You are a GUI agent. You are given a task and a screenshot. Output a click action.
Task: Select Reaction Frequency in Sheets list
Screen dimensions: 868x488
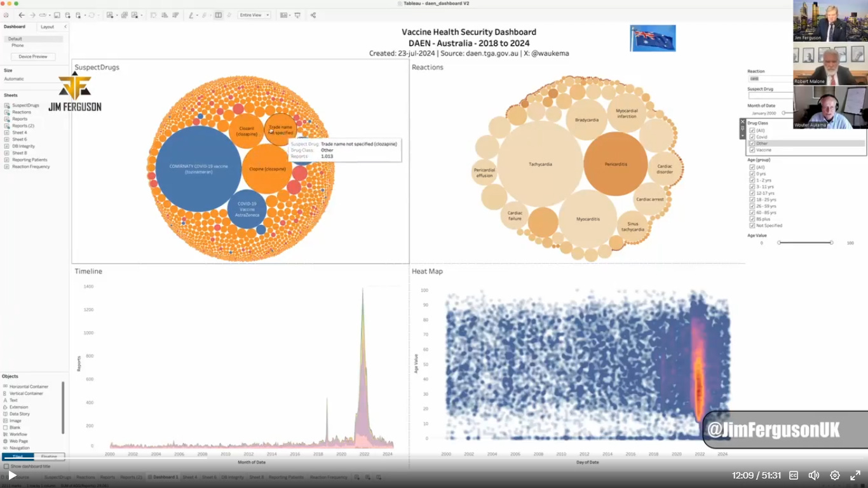click(31, 166)
